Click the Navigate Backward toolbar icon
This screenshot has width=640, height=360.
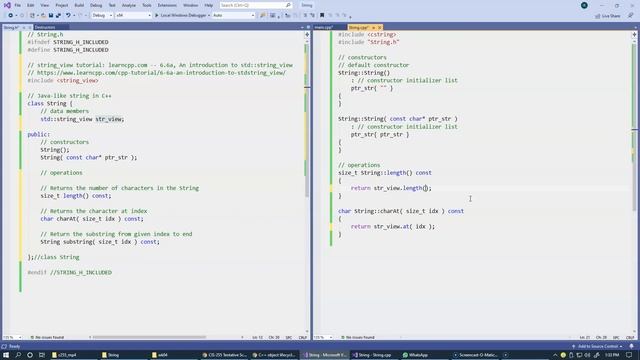coord(10,16)
